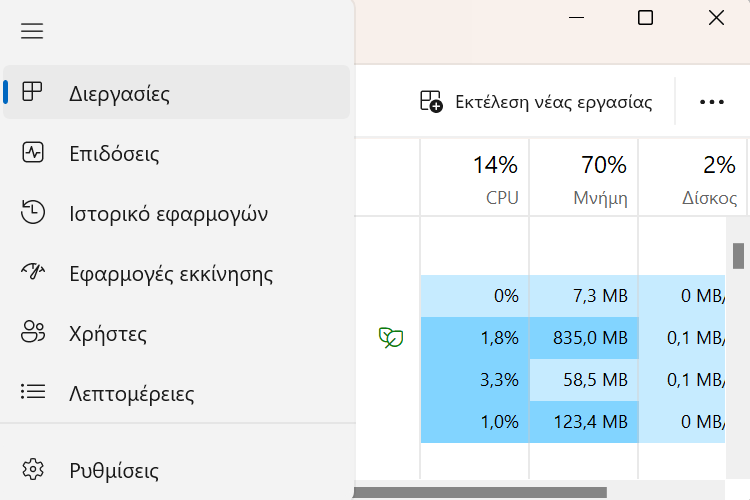Sort processes by the Δίσκος column
Screen dimensions: 750x500
click(693, 178)
